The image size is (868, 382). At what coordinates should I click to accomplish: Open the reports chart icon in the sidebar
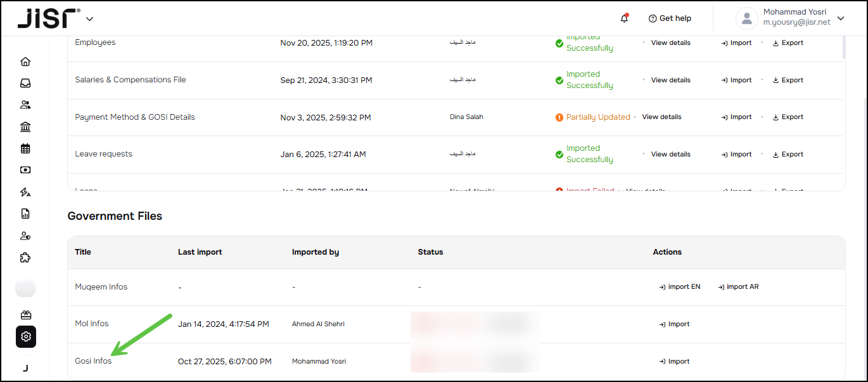(x=25, y=214)
